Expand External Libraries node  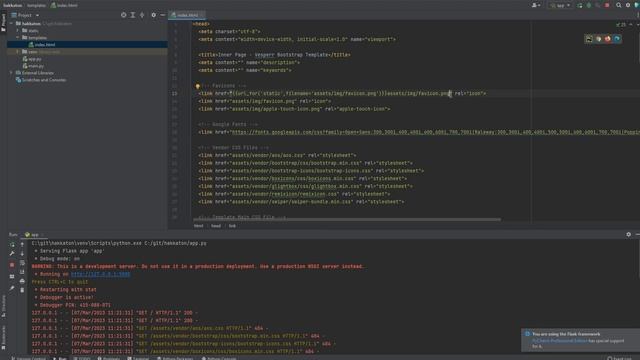tap(11, 73)
